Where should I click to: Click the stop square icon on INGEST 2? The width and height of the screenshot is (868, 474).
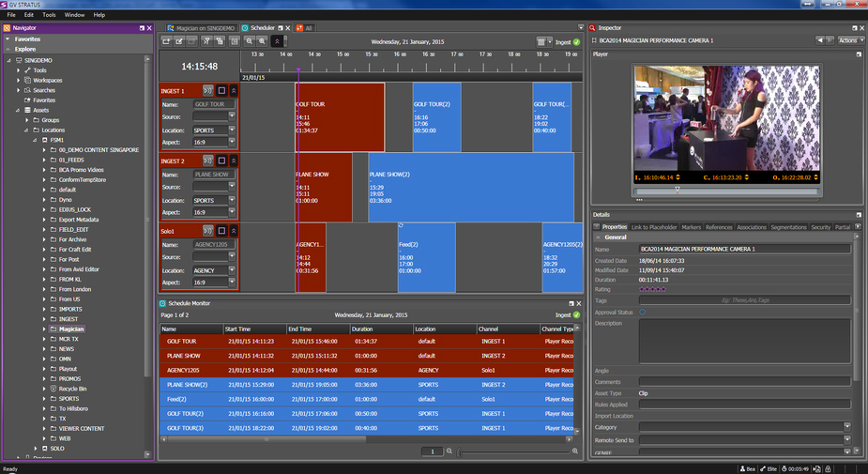pos(221,161)
